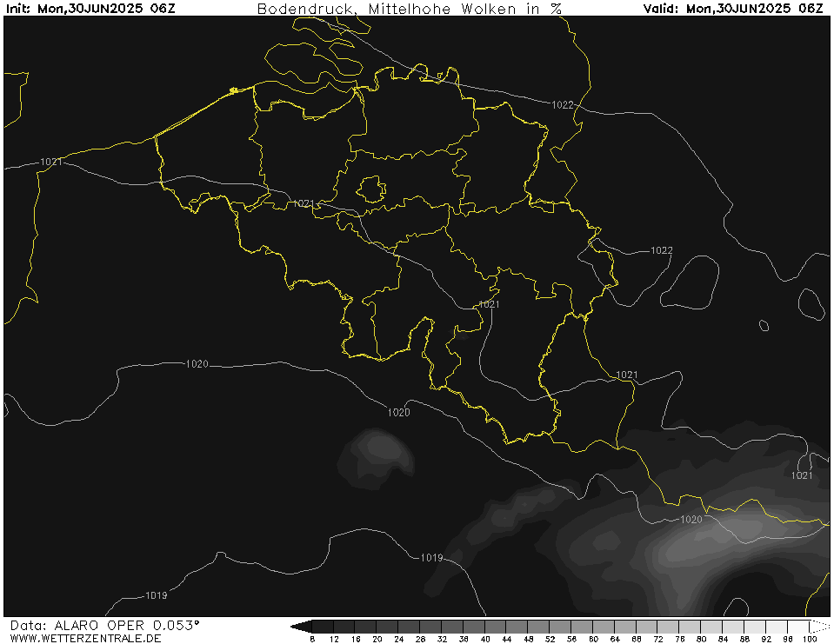
Task: Select the legend swatch between 96 and 100
Action: 799,627
